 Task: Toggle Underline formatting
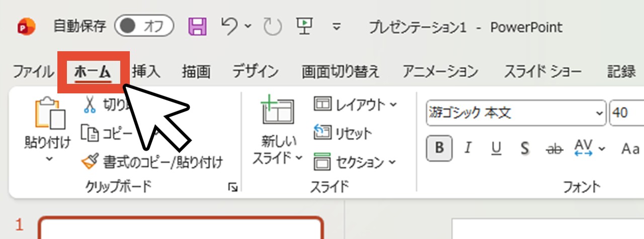click(x=497, y=148)
